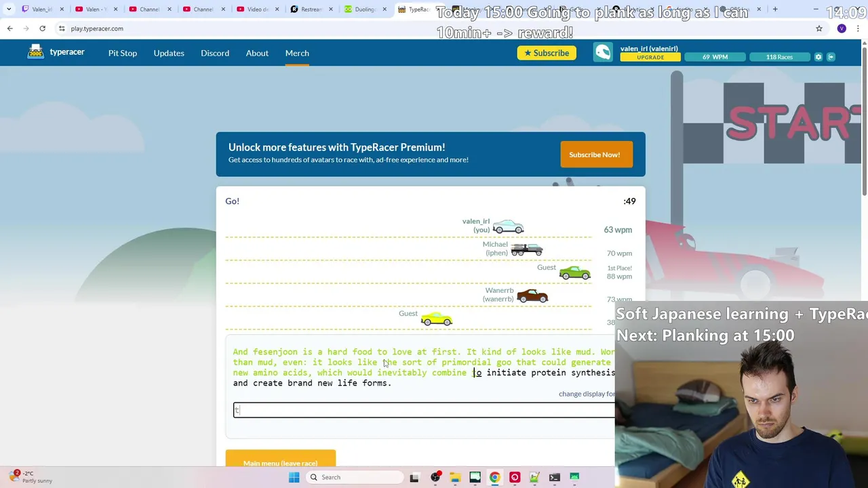Viewport: 868px width, 488px height.
Task: Click the browser back arrow
Action: [10, 28]
